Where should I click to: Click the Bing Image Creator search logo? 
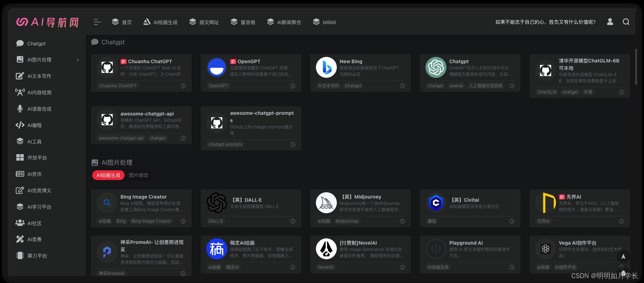pyautogui.click(x=107, y=203)
